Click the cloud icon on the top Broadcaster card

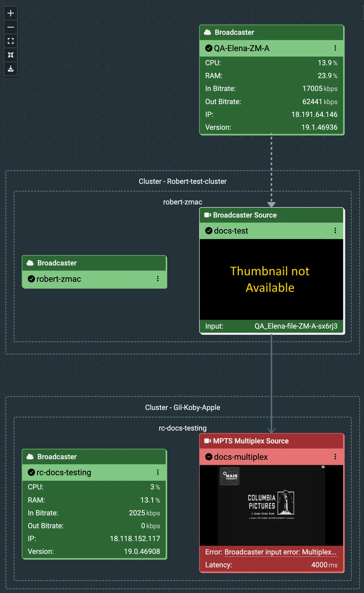[x=207, y=32]
